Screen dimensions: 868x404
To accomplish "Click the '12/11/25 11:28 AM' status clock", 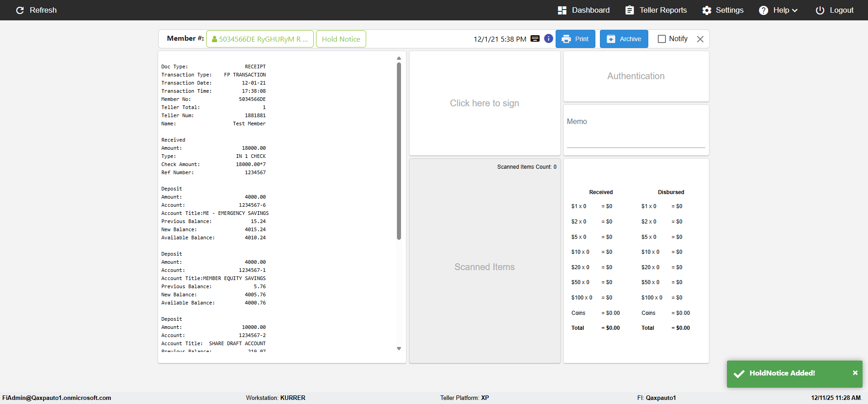I will 836,398.
